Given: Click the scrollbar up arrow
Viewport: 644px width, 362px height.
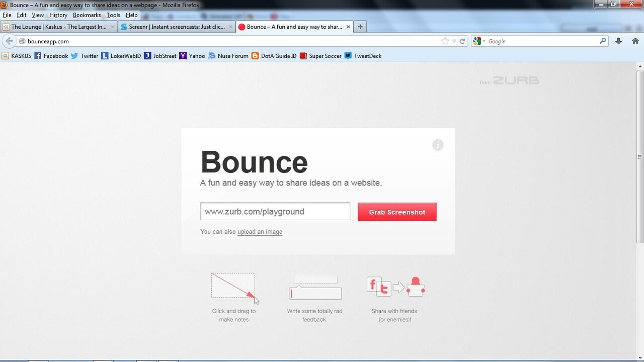Looking at the screenshot, I should [x=639, y=67].
